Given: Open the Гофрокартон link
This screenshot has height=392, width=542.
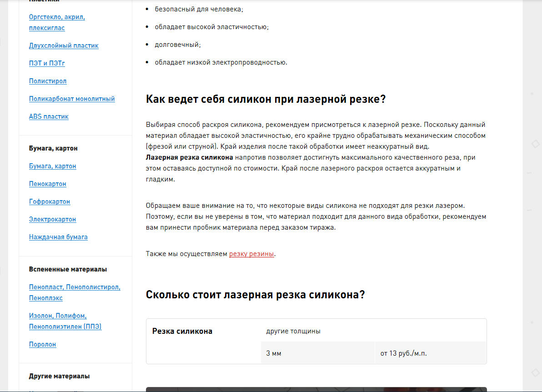Looking at the screenshot, I should (50, 201).
